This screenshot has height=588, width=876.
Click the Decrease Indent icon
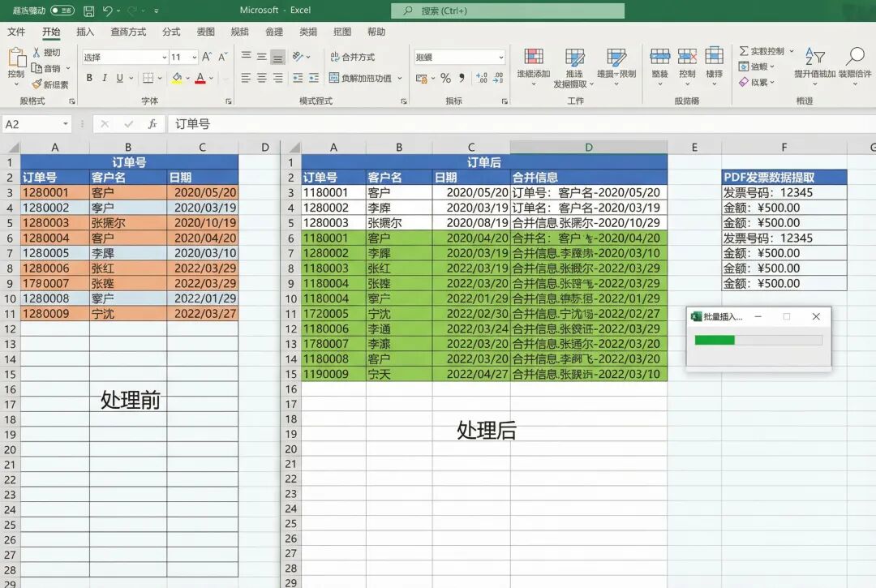coord(298,78)
